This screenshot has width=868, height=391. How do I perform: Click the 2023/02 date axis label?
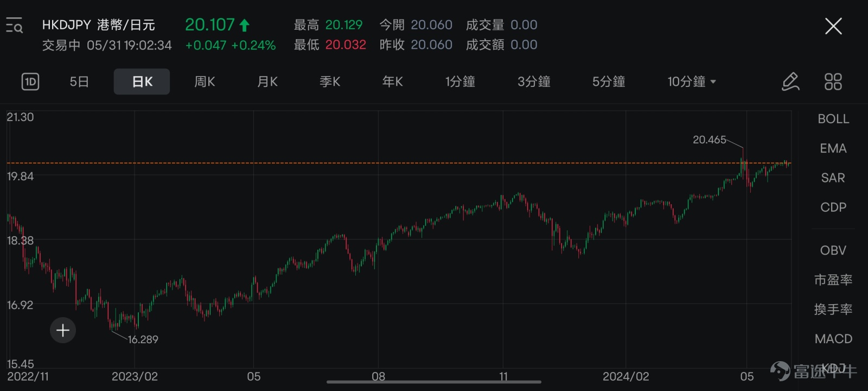[135, 376]
